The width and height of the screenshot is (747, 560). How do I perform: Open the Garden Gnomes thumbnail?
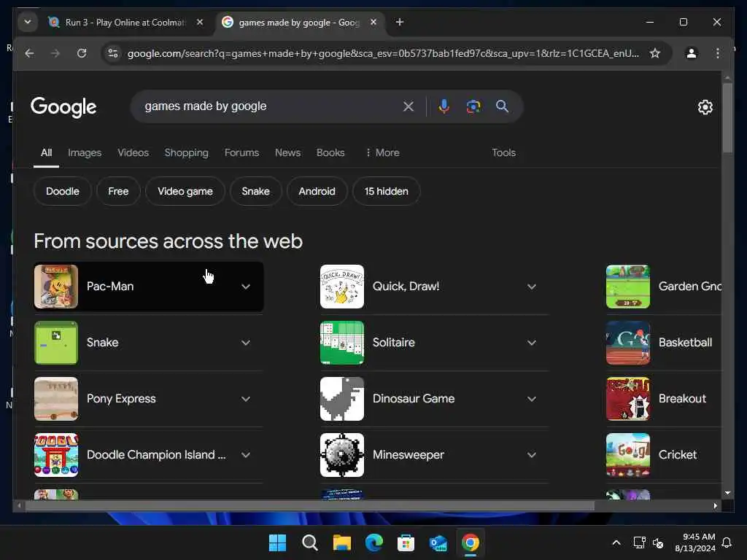(628, 287)
